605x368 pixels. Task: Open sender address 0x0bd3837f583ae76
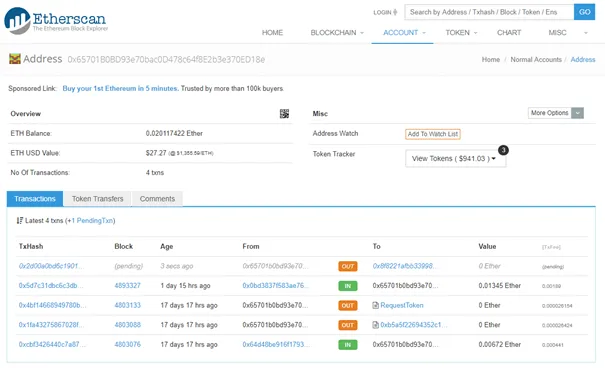(276, 285)
